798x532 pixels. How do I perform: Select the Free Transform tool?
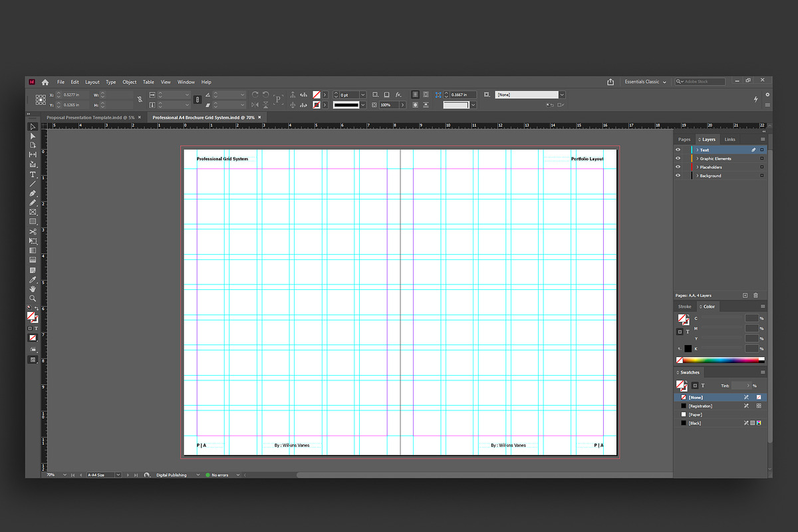pyautogui.click(x=33, y=241)
